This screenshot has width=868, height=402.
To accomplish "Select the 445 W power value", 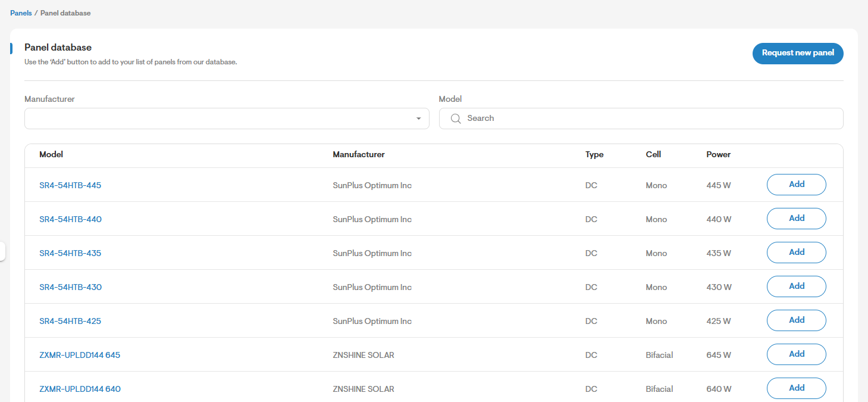I will click(x=719, y=185).
